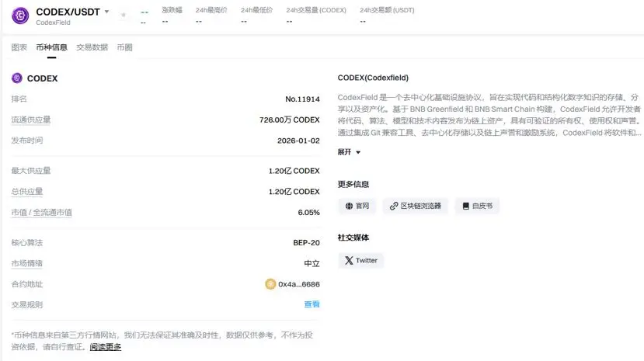Click the book icon in 白皮书
Image resolution: width=644 pixels, height=361 pixels.
click(x=466, y=206)
